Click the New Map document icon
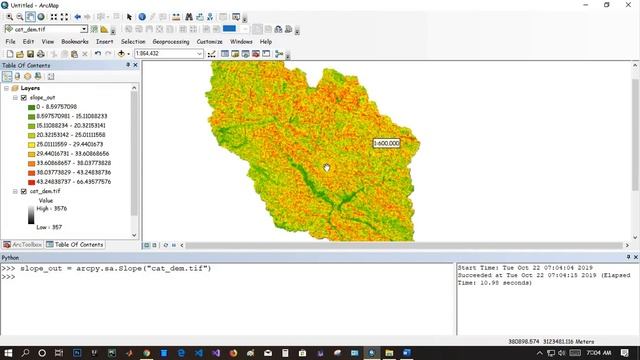 point(10,54)
